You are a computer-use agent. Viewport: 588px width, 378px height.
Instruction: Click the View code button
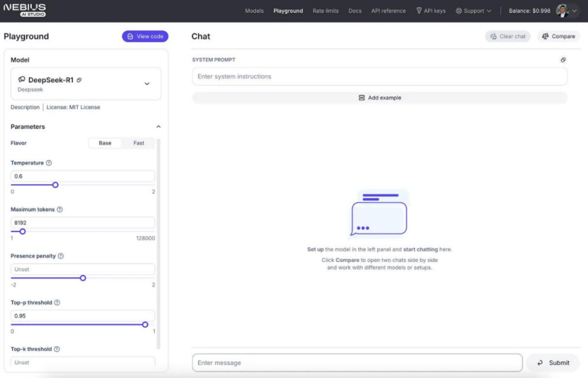[x=145, y=36]
